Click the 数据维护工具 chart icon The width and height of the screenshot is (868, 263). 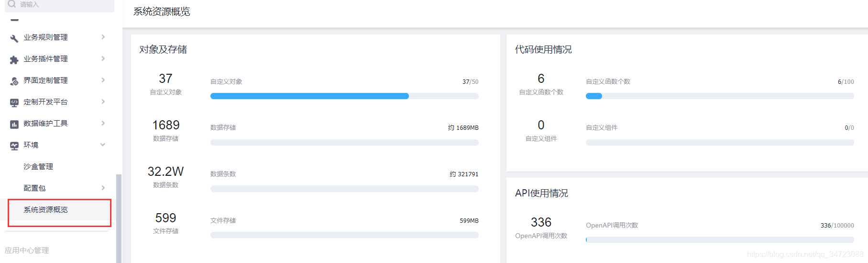(x=14, y=124)
